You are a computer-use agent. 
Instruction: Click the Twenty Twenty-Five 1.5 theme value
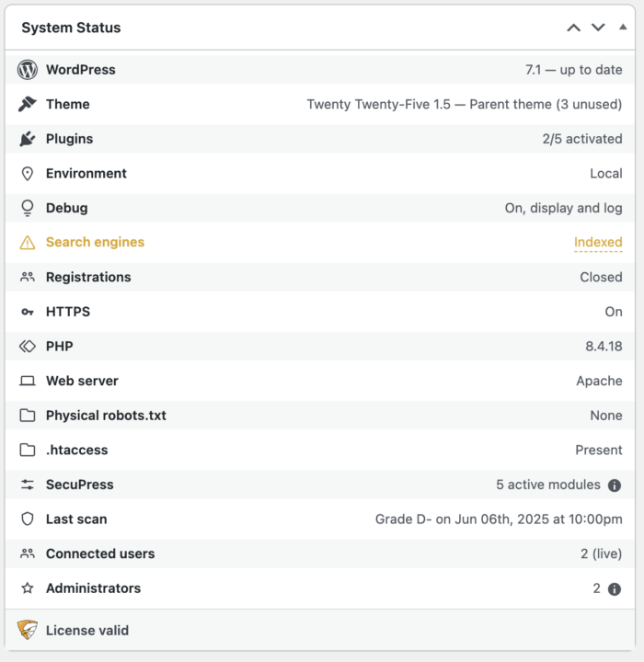coord(465,104)
